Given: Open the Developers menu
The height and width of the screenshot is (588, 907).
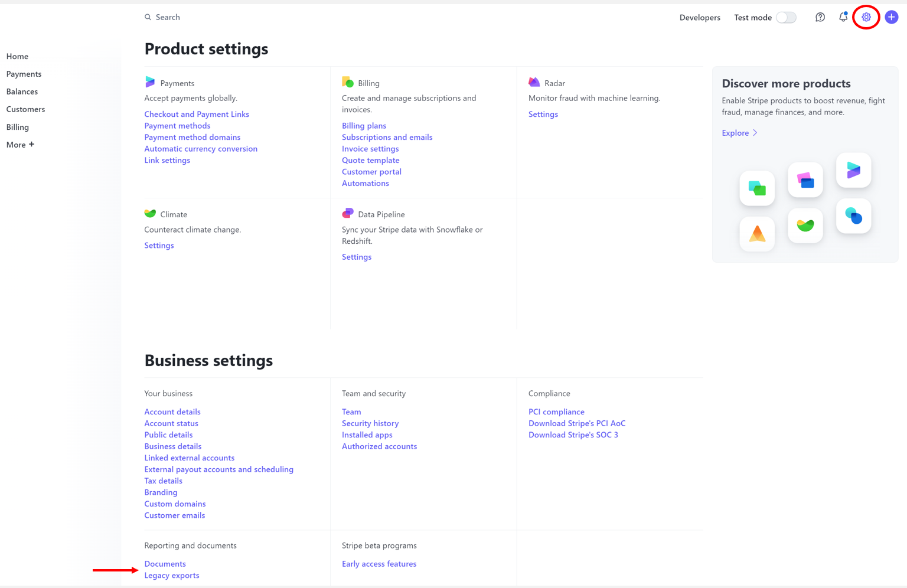Looking at the screenshot, I should click(700, 17).
